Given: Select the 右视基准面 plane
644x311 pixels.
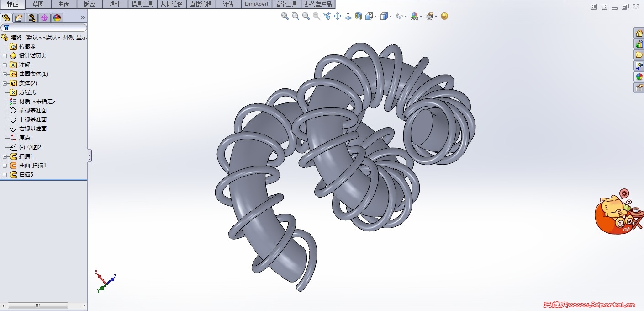Looking at the screenshot, I should click(x=28, y=129).
